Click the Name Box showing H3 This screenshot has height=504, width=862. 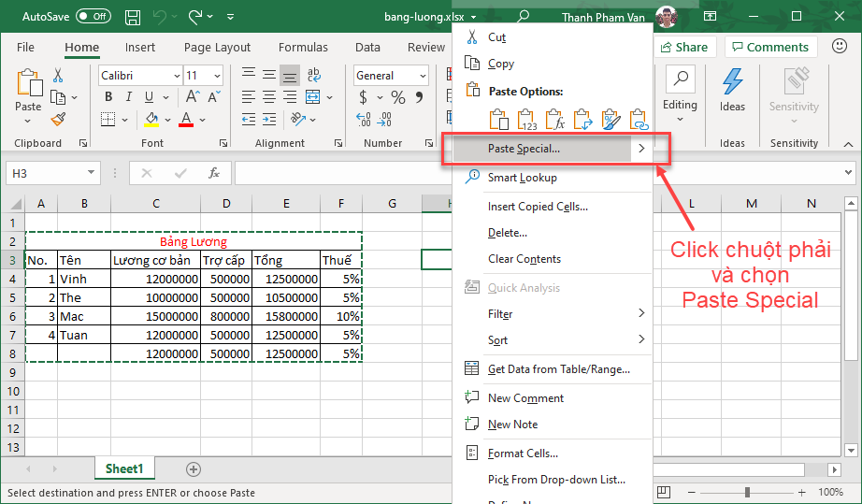[x=53, y=173]
